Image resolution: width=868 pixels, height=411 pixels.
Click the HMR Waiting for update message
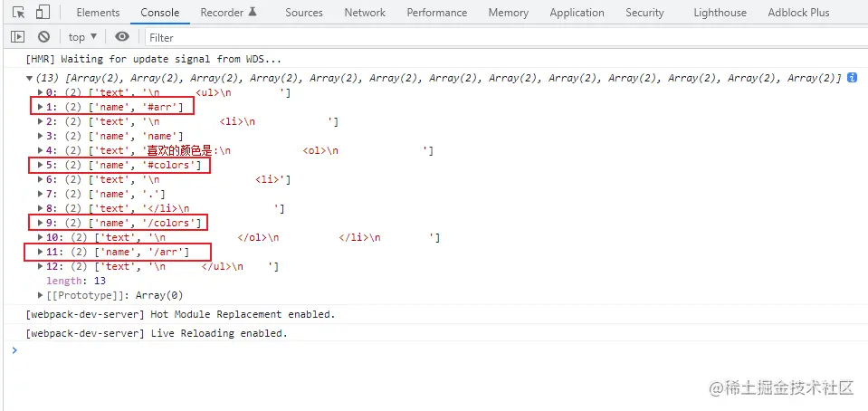(x=154, y=59)
